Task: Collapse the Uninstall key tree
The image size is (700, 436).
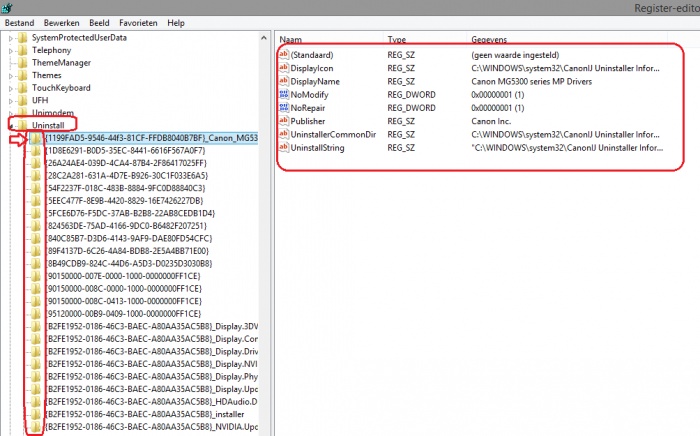Action: (x=11, y=125)
